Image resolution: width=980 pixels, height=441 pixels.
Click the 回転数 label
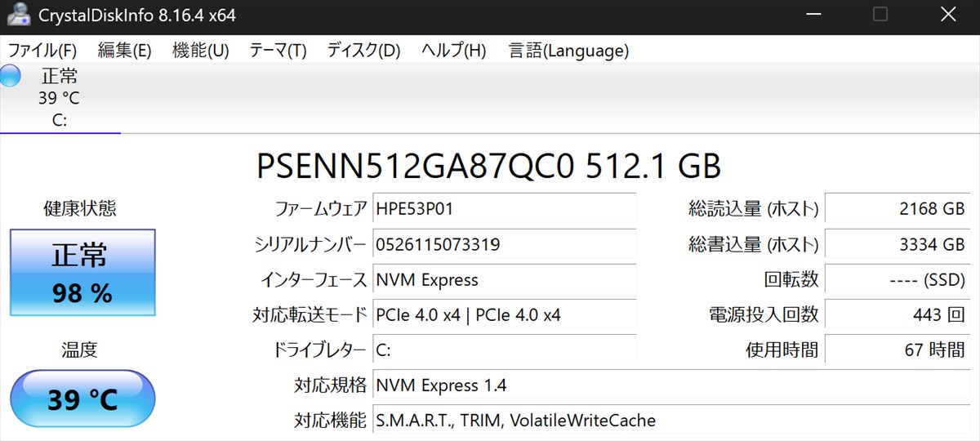pos(791,279)
